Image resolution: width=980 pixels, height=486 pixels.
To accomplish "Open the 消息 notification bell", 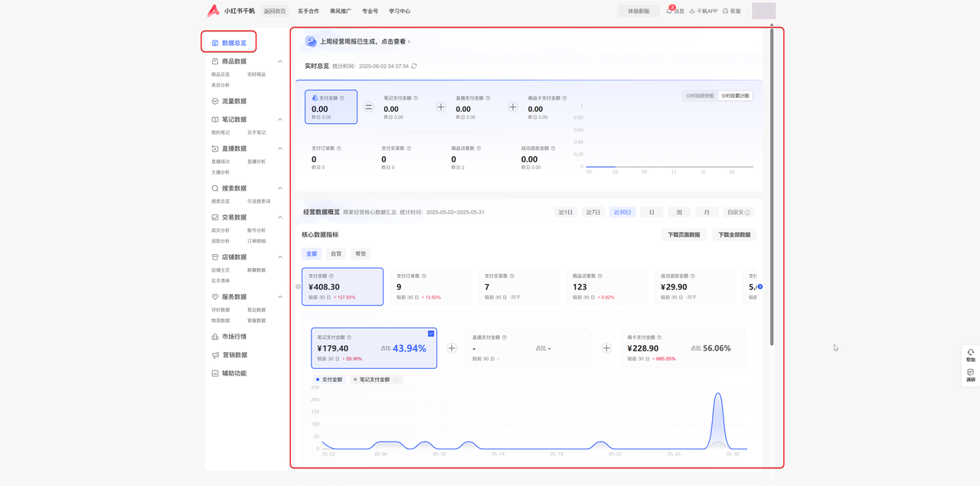I will (670, 11).
